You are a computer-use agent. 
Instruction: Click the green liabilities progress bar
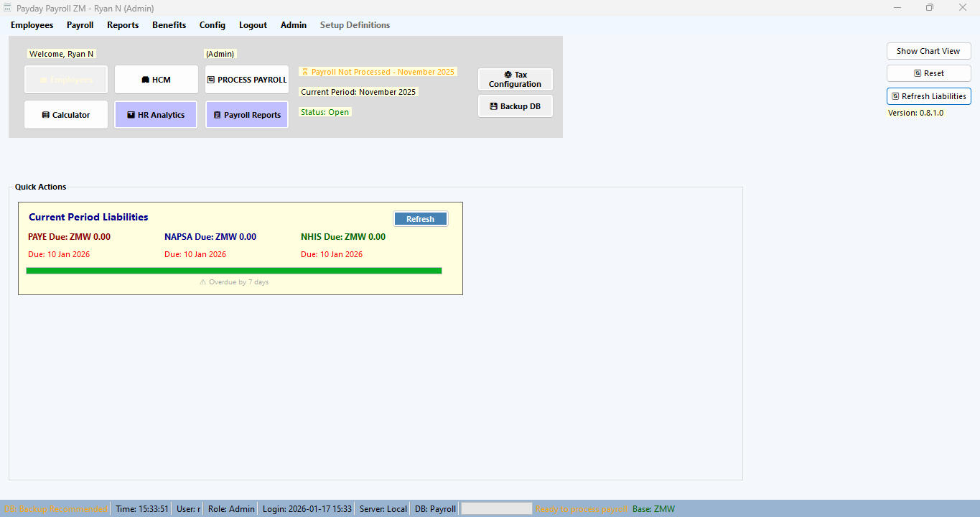(233, 271)
